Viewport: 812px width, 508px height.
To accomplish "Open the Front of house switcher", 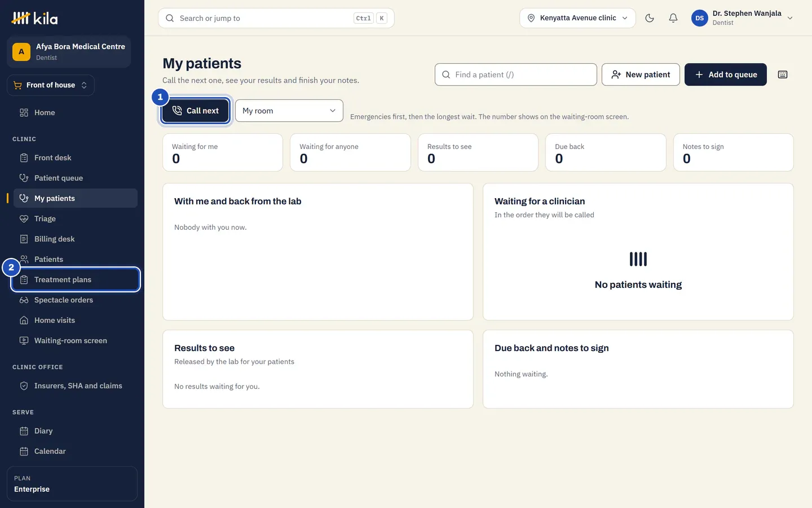I will [x=51, y=85].
